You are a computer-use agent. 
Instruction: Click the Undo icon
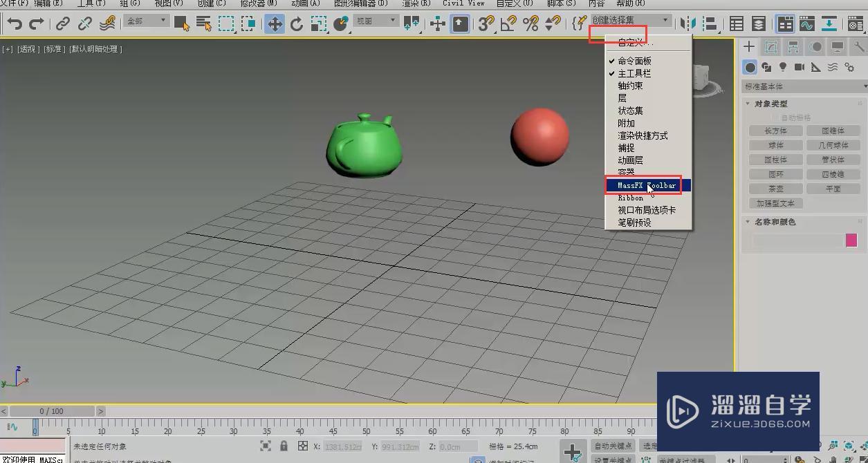click(14, 23)
